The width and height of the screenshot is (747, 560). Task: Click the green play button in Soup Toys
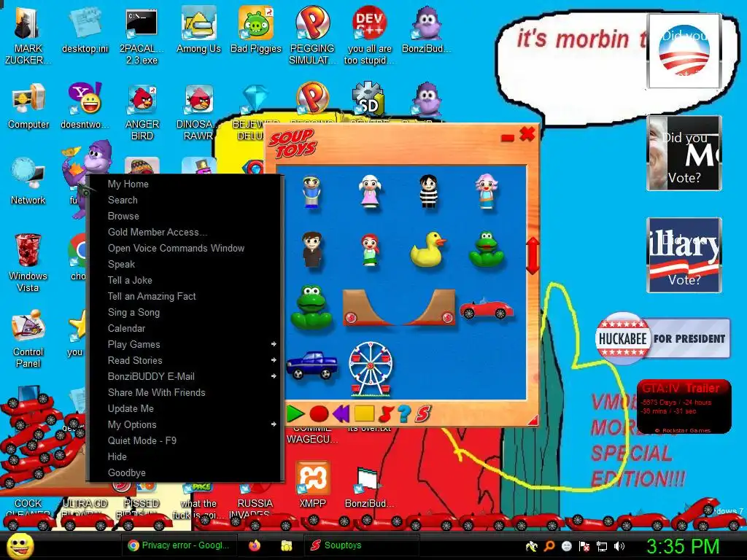(295, 413)
